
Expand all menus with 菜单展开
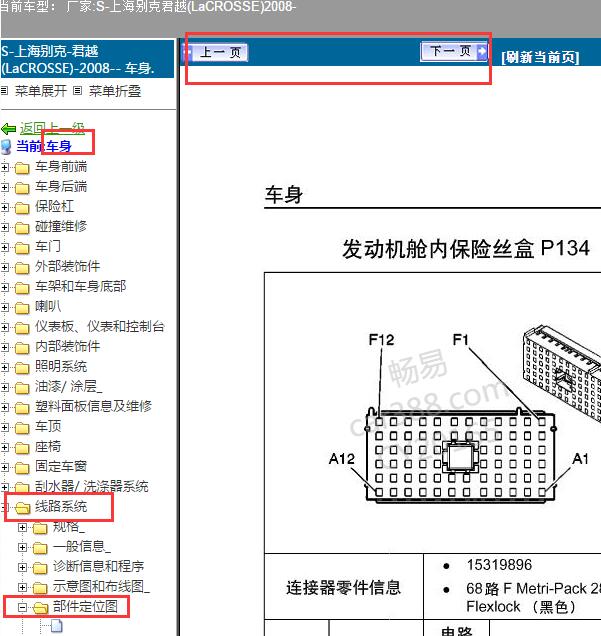[x=41, y=91]
